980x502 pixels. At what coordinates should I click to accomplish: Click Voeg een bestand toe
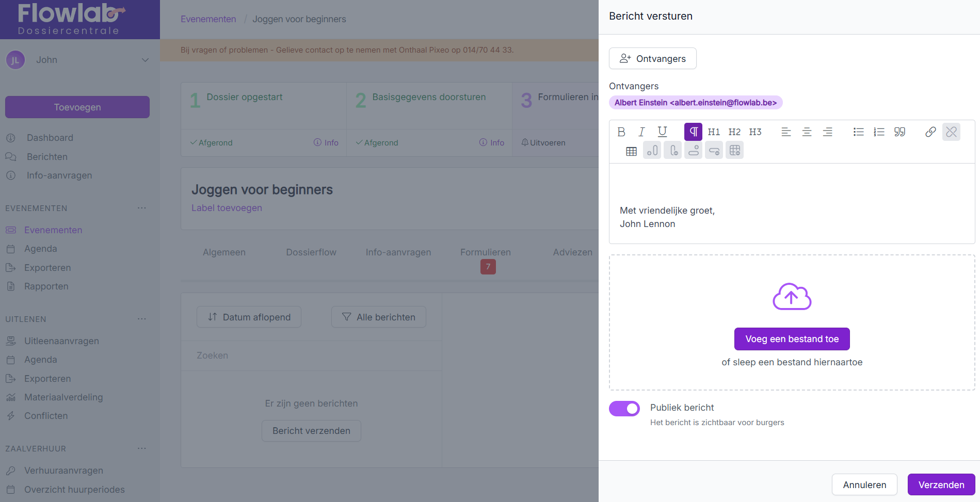click(x=792, y=339)
